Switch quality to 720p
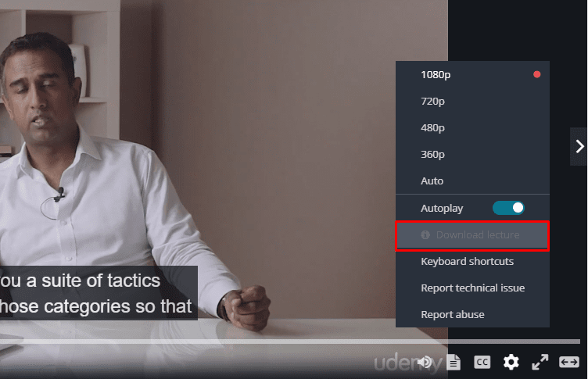Screen dimensions: 588x379 click(x=472, y=102)
